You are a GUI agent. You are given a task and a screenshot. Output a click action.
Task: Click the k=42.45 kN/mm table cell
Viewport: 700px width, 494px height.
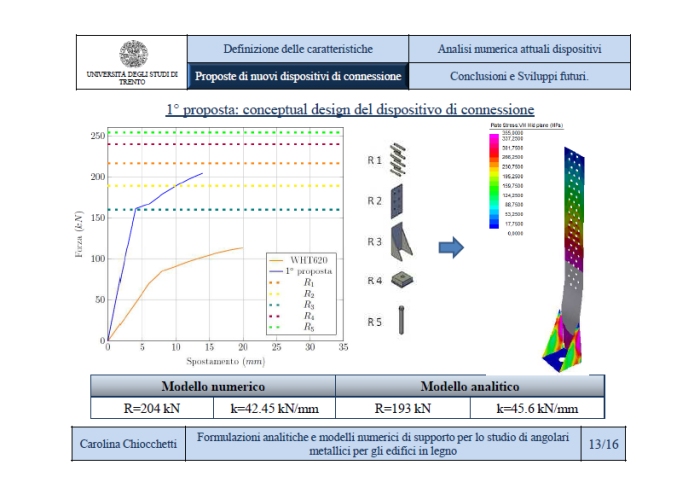[274, 408]
